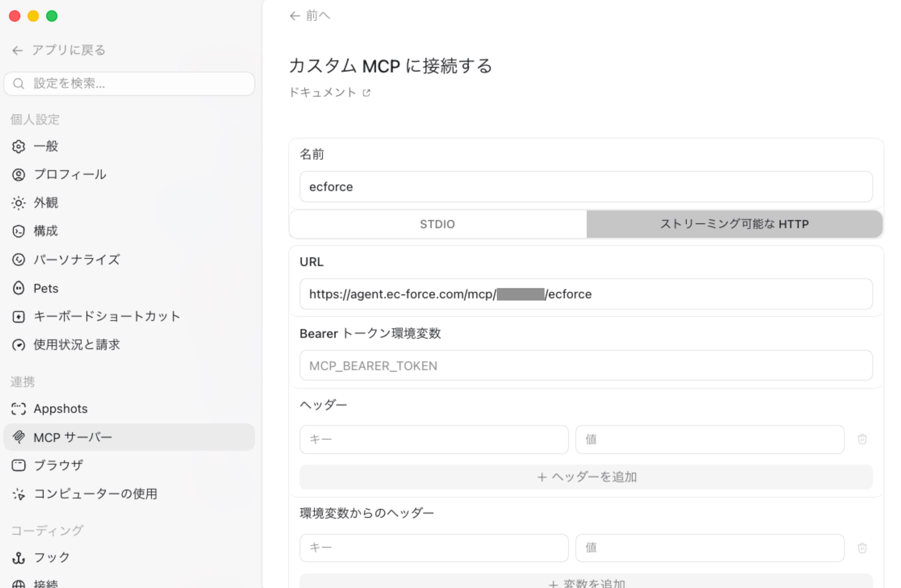The image size is (901, 588).
Task: Delete the ヘッダー row with trash icon
Action: point(862,439)
